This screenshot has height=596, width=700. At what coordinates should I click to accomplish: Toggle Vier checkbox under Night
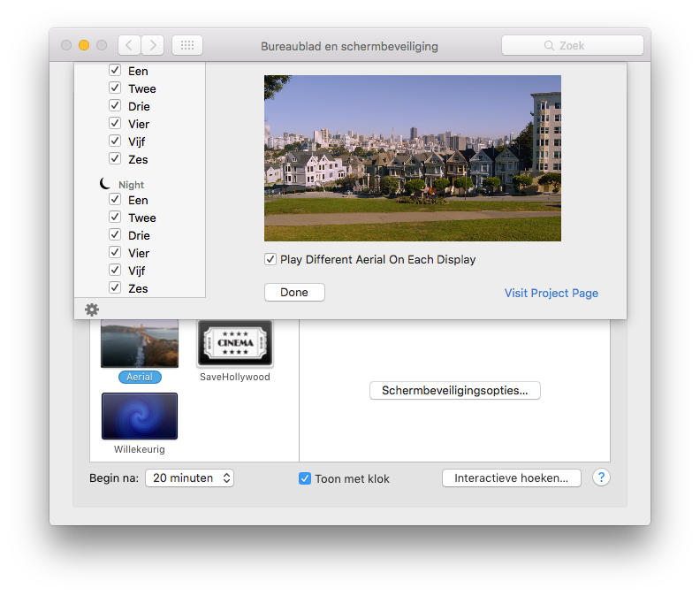tap(115, 252)
